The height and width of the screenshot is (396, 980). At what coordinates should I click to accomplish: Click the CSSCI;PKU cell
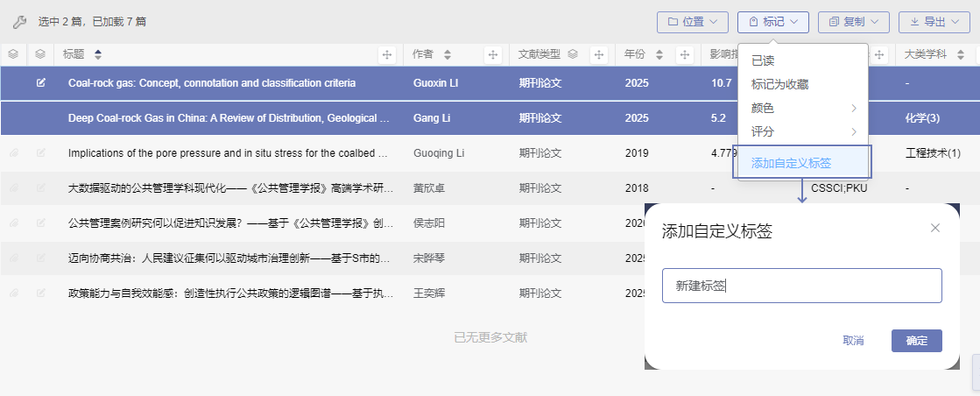point(839,187)
